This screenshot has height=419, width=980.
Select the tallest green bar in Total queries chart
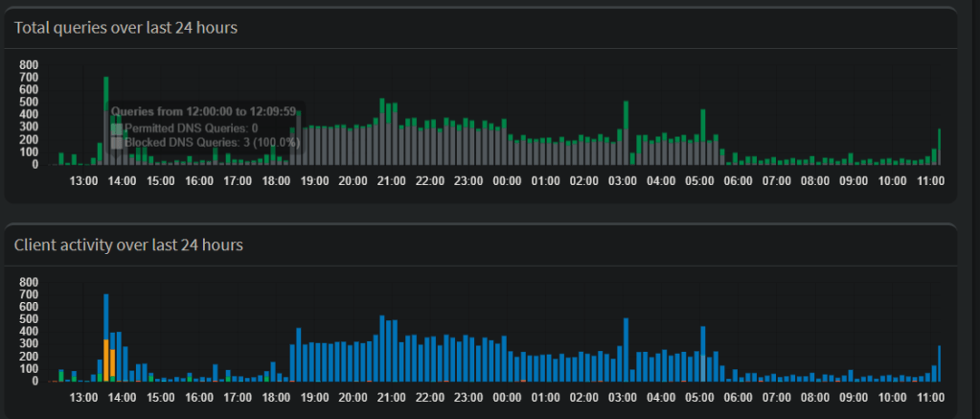105,120
